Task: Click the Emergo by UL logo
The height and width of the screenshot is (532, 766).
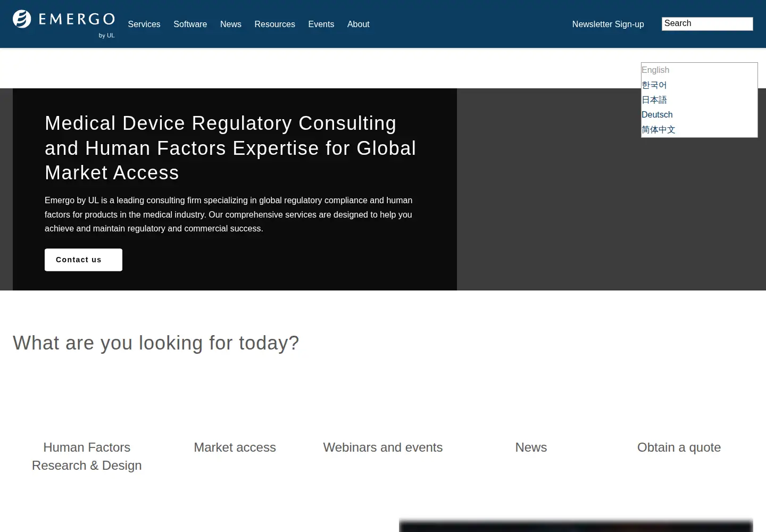Action: coord(64,24)
